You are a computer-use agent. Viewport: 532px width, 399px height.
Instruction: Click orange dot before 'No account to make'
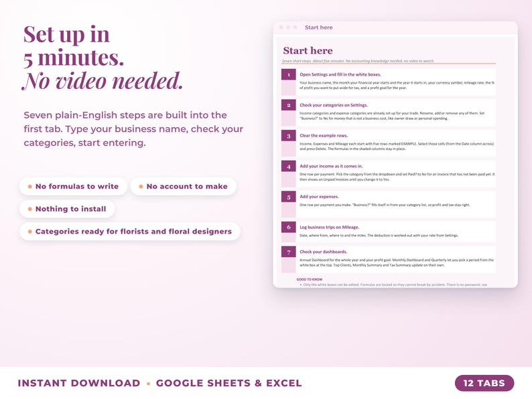coord(141,187)
